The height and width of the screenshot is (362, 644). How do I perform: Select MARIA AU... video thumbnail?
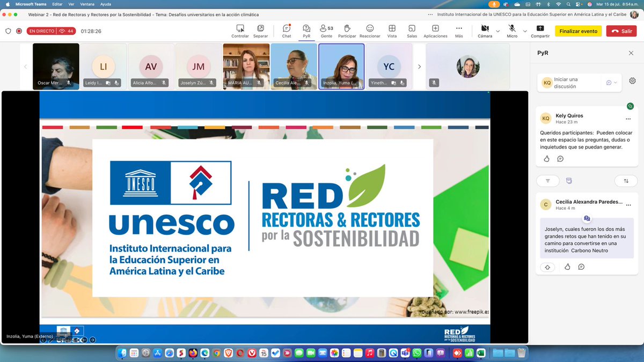coord(246,67)
